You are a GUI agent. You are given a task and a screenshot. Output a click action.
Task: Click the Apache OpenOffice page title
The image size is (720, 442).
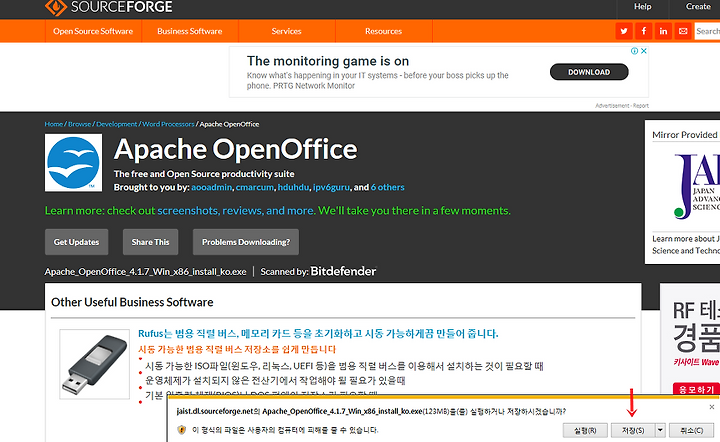pos(236,149)
